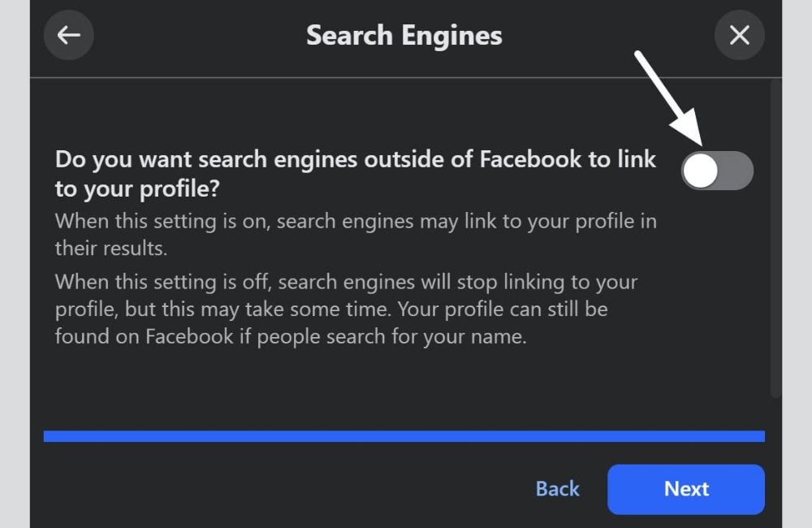Return to previous screen with Back
Screen dimensions: 812x528
point(557,488)
